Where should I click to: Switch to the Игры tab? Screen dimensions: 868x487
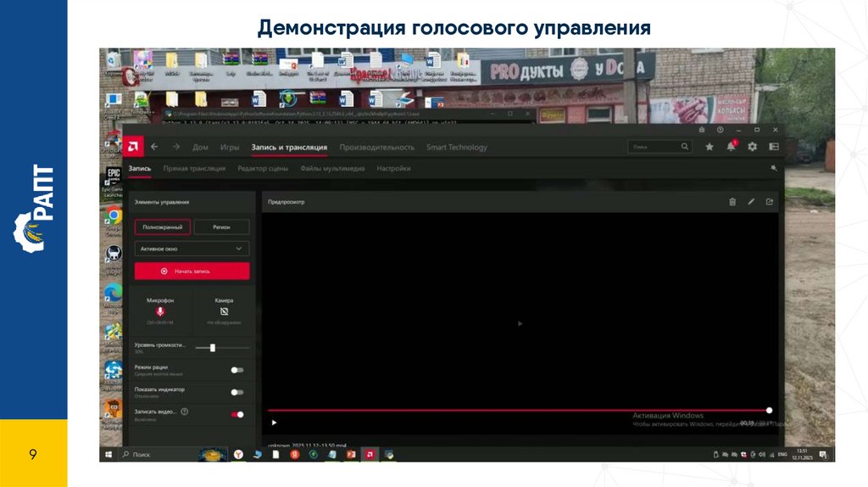(x=230, y=147)
